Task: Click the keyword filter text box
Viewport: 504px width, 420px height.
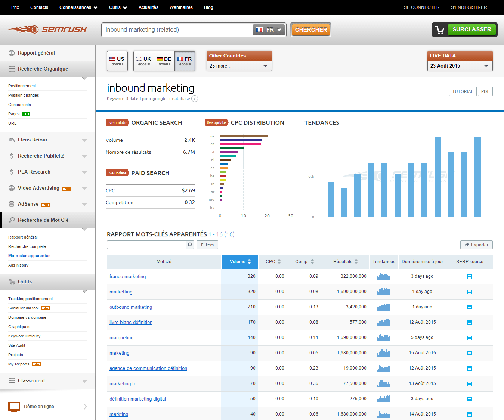Action: pyautogui.click(x=146, y=245)
